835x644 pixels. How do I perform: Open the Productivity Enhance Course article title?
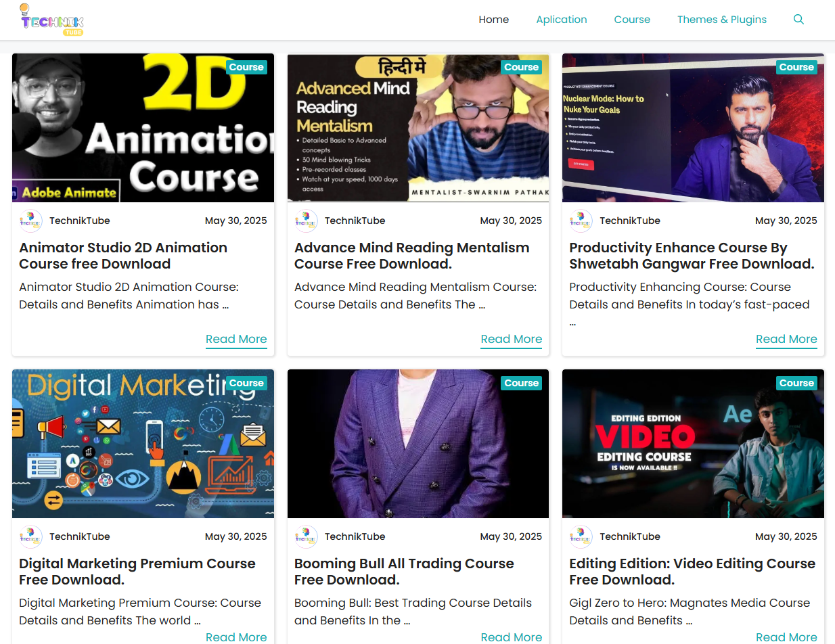[692, 255]
